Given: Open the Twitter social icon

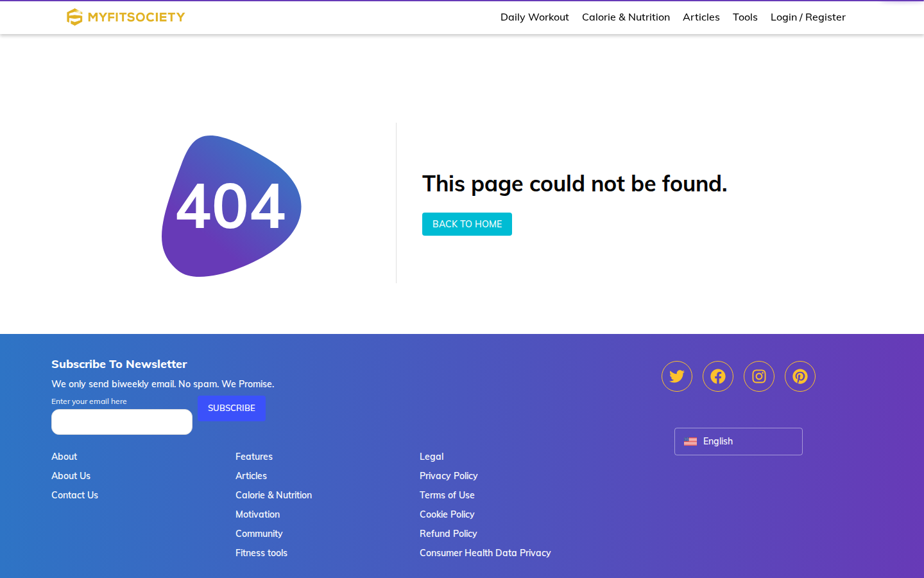Looking at the screenshot, I should (677, 376).
